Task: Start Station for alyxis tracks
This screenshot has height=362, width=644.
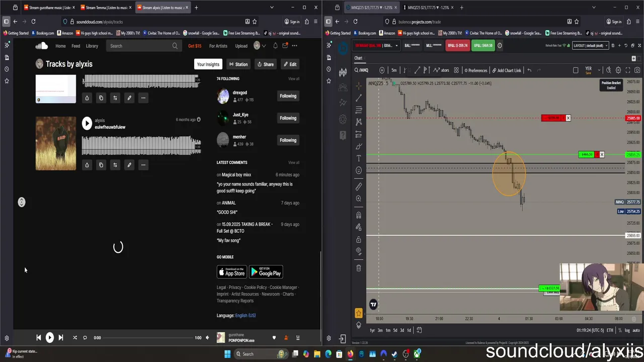Action: point(238,64)
